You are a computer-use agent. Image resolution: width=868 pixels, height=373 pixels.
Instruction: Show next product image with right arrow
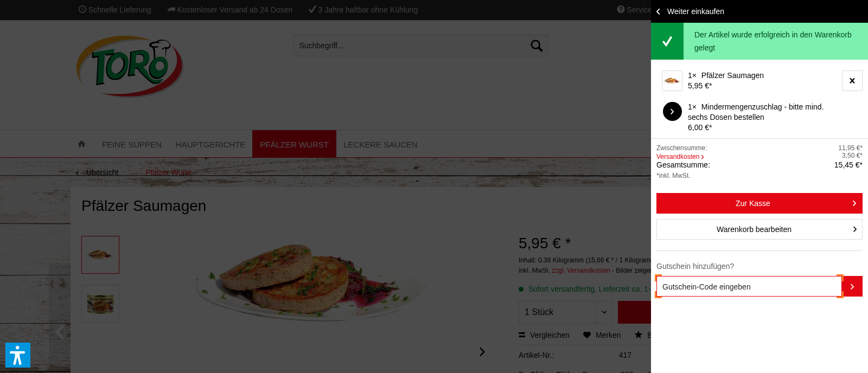[482, 352]
